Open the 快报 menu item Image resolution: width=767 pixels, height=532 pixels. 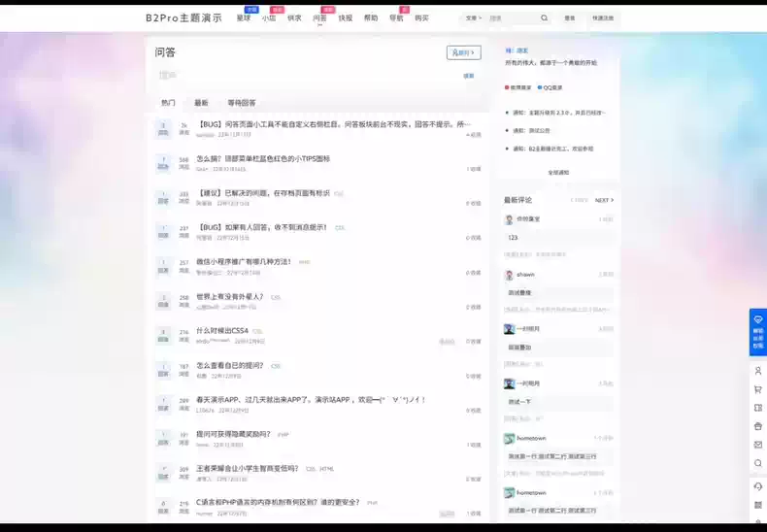(x=346, y=18)
